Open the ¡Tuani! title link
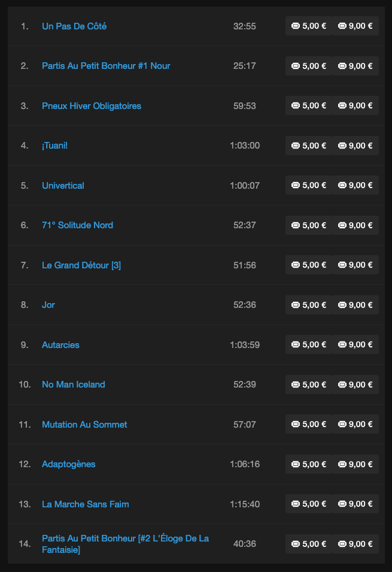This screenshot has width=392, height=572. tap(54, 146)
